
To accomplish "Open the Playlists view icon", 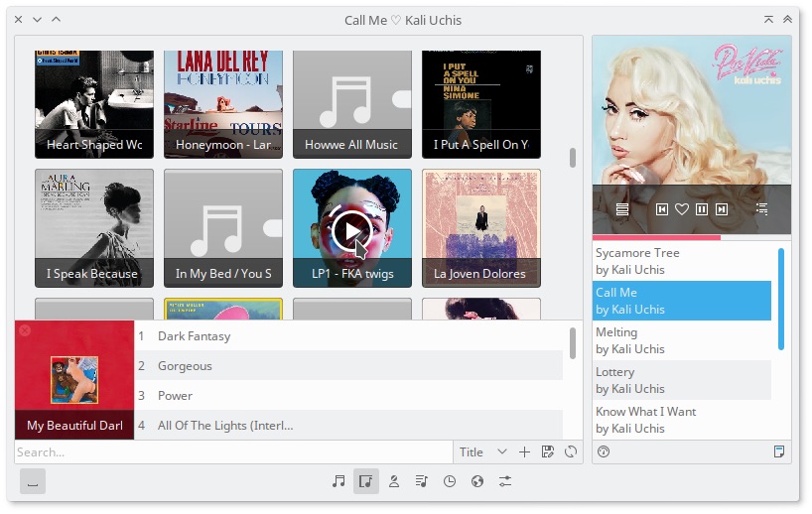I will (x=422, y=481).
